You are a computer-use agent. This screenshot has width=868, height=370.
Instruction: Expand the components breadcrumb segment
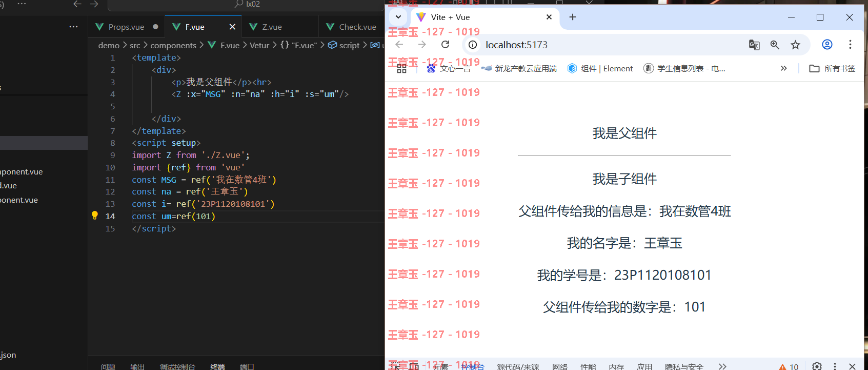[173, 45]
